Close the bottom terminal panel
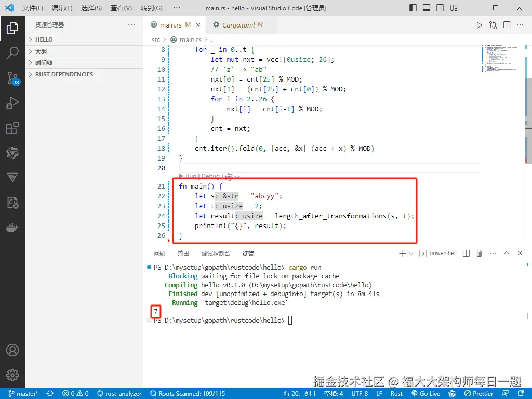This screenshot has height=399, width=532. [x=520, y=253]
